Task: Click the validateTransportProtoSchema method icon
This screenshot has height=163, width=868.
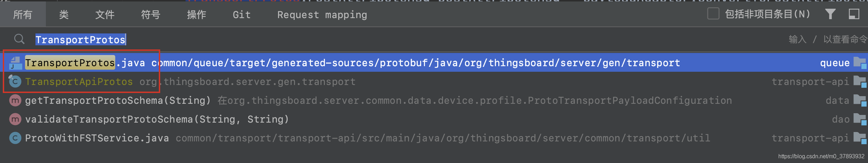Action: pyautogui.click(x=15, y=119)
